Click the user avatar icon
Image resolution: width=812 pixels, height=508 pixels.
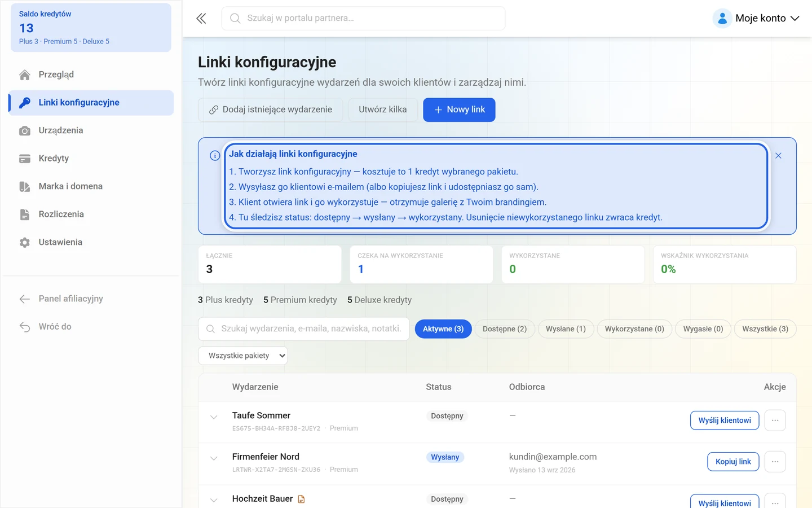[x=722, y=19]
